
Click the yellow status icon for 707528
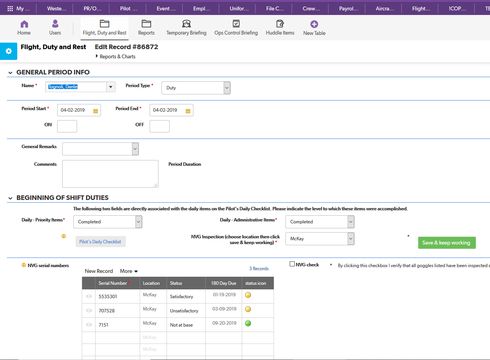pyautogui.click(x=248, y=309)
